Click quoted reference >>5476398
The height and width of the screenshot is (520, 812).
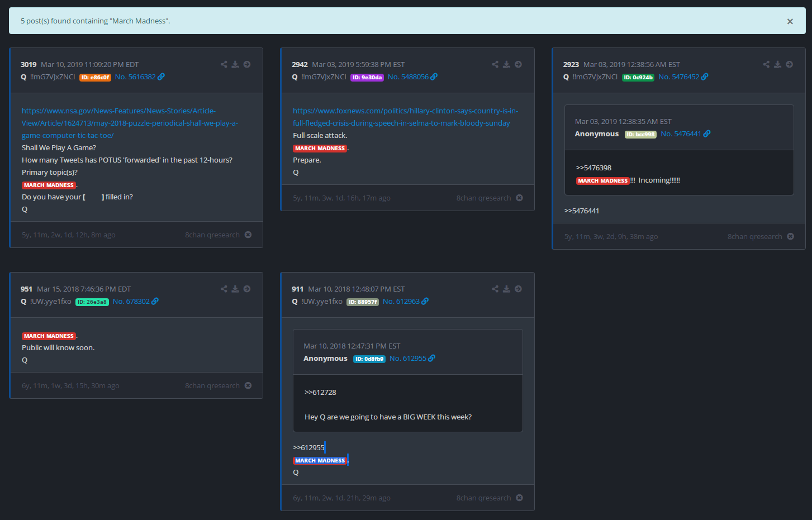pos(593,168)
